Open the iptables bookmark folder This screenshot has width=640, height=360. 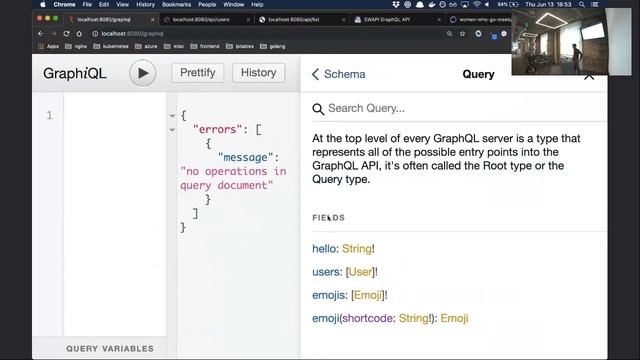point(240,47)
